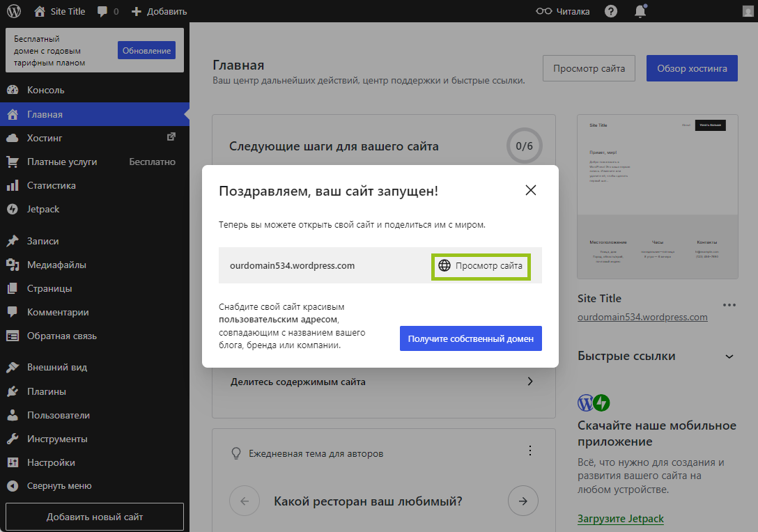Viewport: 758px width, 532px height.
Task: Open Страницы in the sidebar
Action: click(x=95, y=288)
